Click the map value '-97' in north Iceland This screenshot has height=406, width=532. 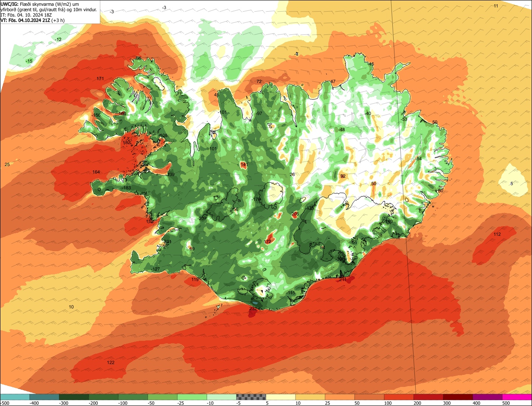259,113
